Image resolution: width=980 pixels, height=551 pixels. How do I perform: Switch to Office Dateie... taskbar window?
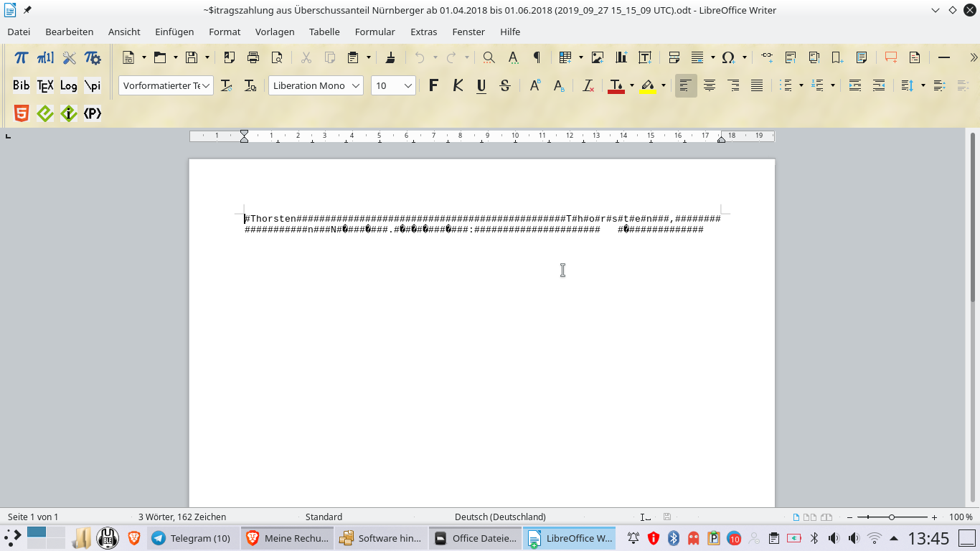(x=475, y=538)
